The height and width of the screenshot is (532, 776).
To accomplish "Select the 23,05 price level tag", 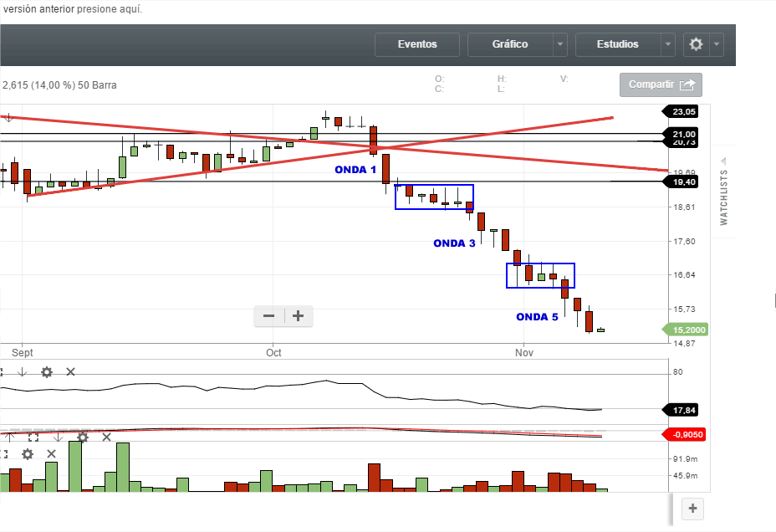I will (680, 112).
